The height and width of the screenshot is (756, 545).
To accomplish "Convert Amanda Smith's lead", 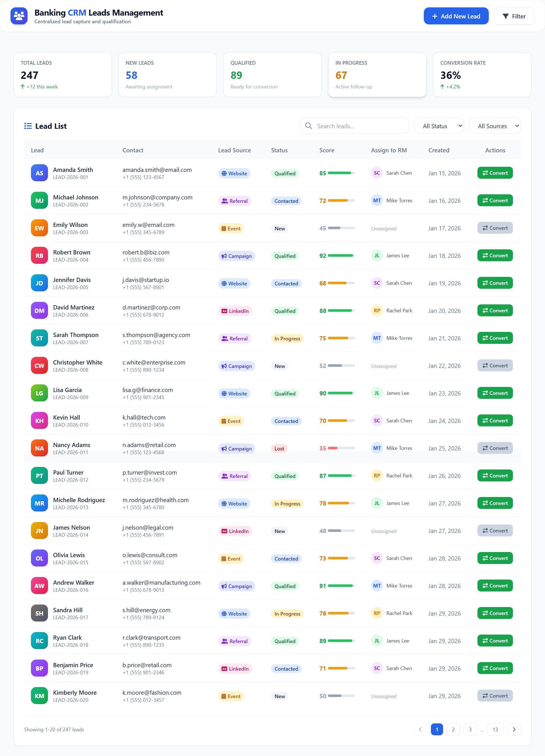I will 495,173.
